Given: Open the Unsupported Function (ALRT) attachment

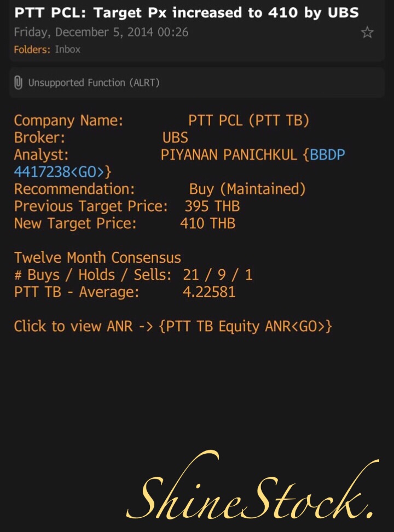Looking at the screenshot, I should [x=94, y=83].
